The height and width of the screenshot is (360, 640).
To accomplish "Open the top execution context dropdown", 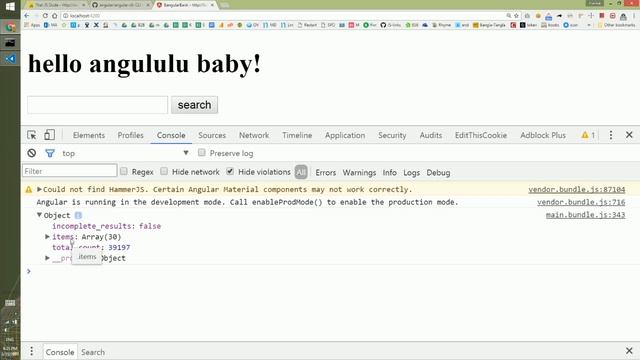I will (x=125, y=153).
